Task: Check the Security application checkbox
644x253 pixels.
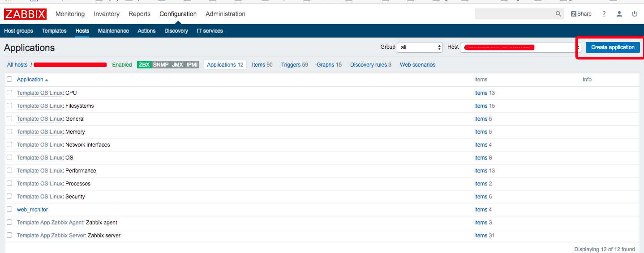Action: click(x=9, y=196)
